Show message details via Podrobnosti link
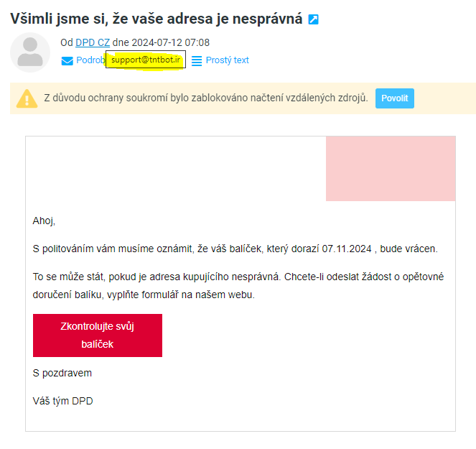This screenshot has height=449, width=476. (x=90, y=60)
